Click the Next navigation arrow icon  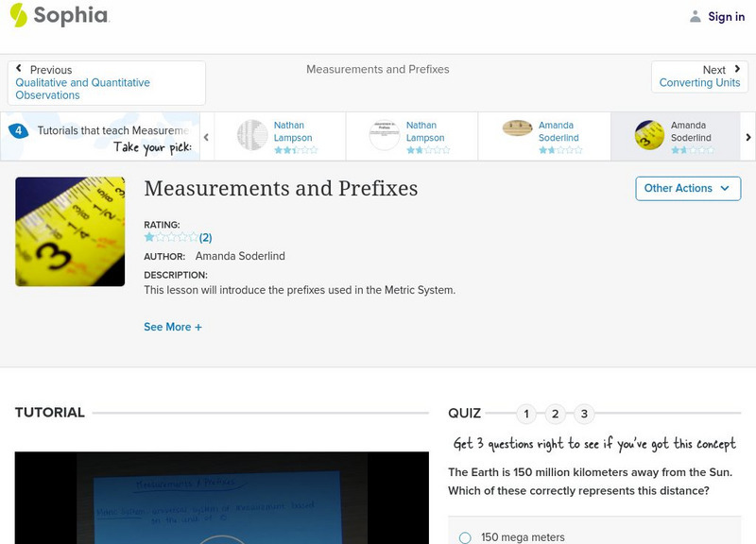737,69
